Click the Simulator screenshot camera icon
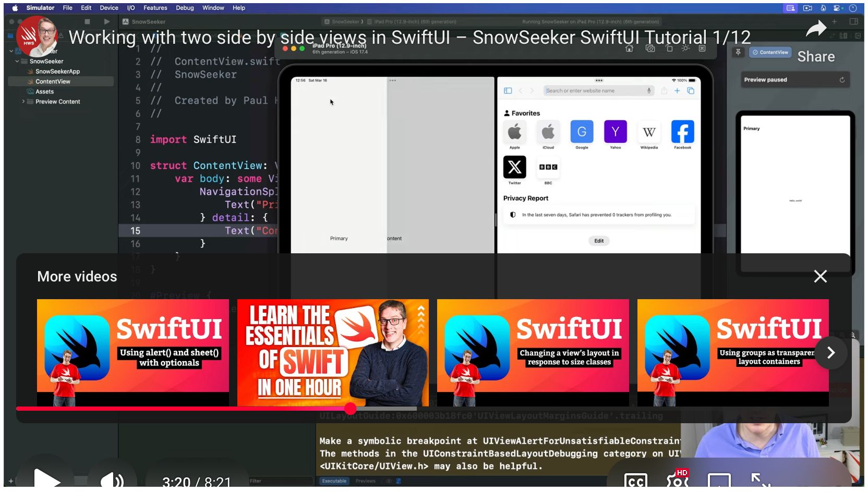 (650, 48)
